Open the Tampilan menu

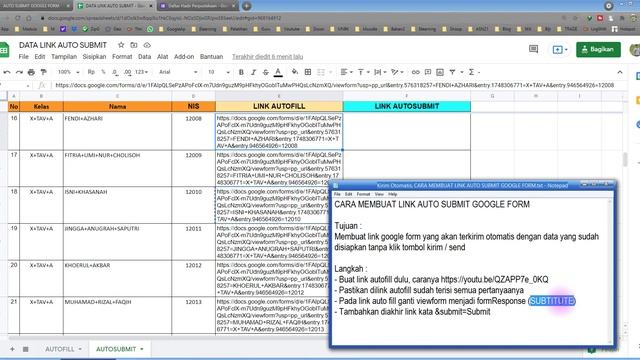pyautogui.click(x=64, y=57)
